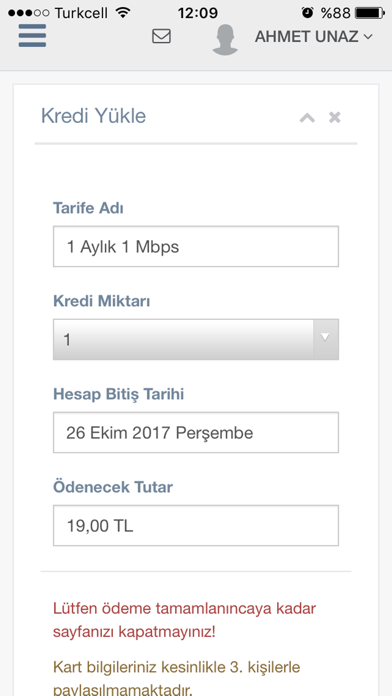Tap the Tarife Adı label

(88, 208)
